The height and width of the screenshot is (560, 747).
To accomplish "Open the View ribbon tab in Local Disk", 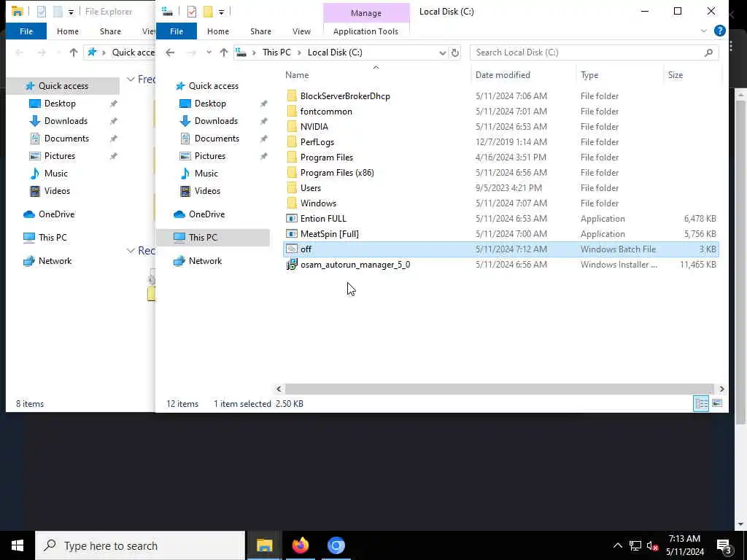I will [301, 31].
